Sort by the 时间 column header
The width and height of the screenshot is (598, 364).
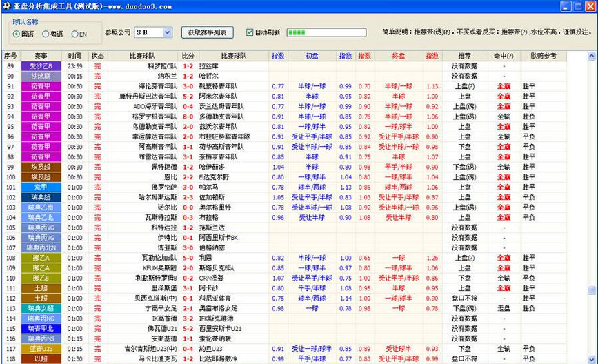74,56
